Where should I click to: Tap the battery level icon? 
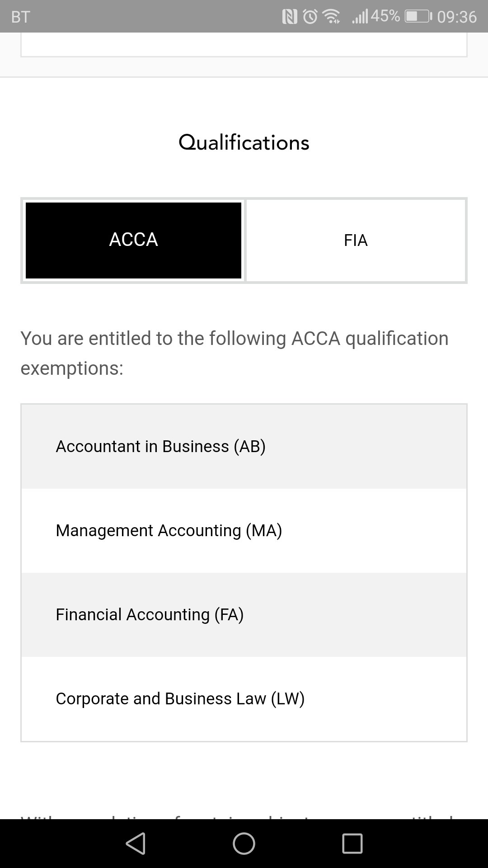[418, 17]
